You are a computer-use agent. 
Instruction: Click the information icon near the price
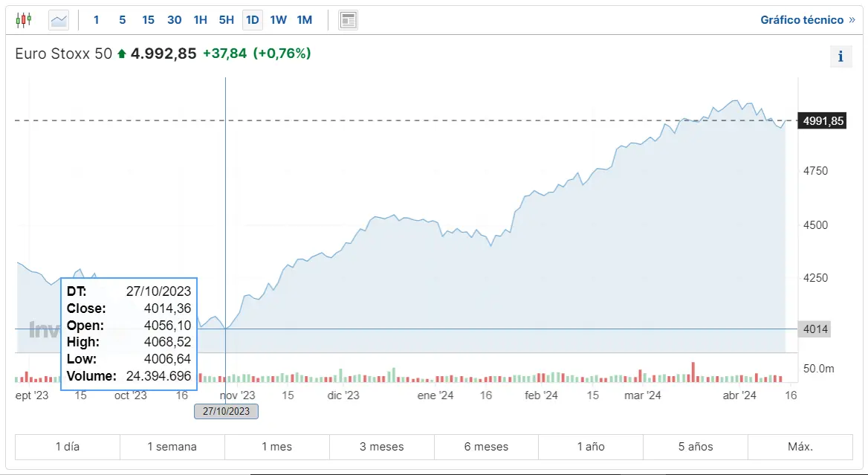coord(841,56)
